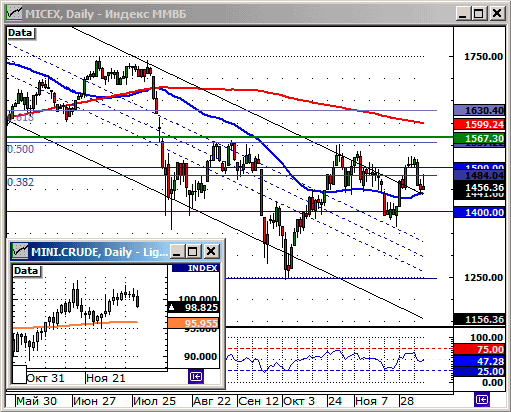Click the purple scroll-to-end icon in the crude chart
511x412 pixels.
(196, 377)
